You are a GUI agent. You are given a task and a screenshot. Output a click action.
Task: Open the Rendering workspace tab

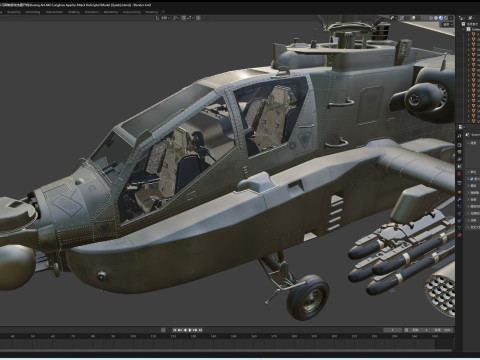tap(111, 12)
